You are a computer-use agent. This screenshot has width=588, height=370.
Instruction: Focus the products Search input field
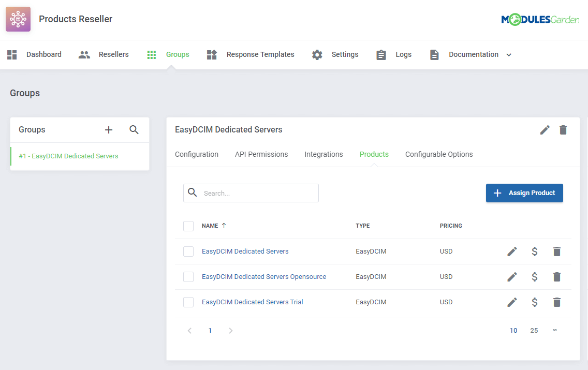[x=251, y=193]
